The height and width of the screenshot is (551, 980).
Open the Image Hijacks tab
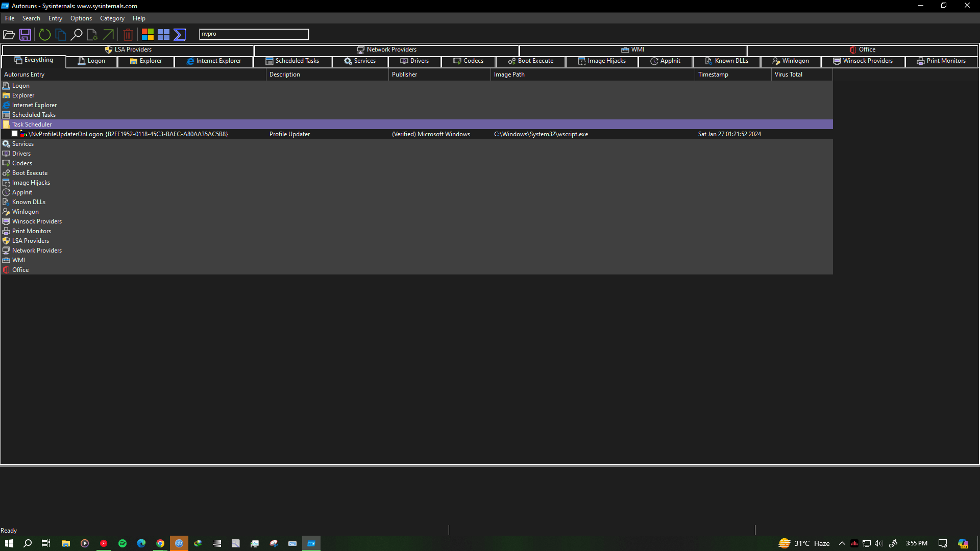(x=602, y=61)
